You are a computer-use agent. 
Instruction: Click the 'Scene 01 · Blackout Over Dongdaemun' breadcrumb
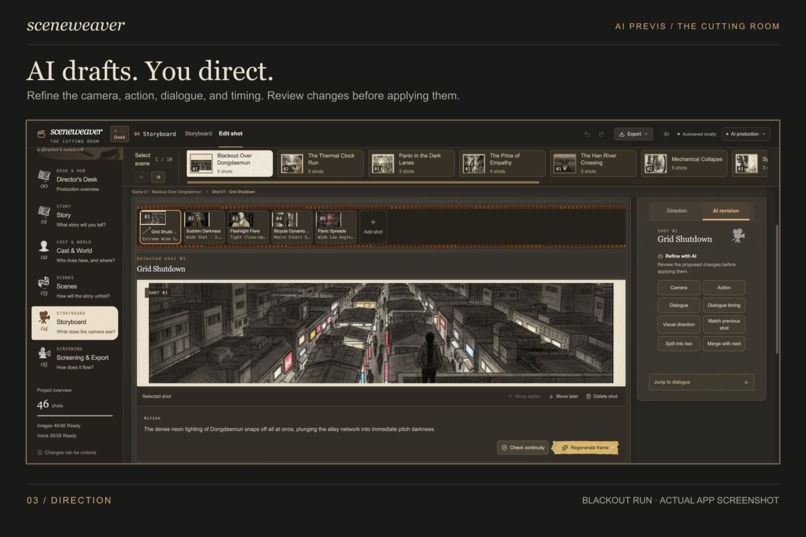coord(166,192)
